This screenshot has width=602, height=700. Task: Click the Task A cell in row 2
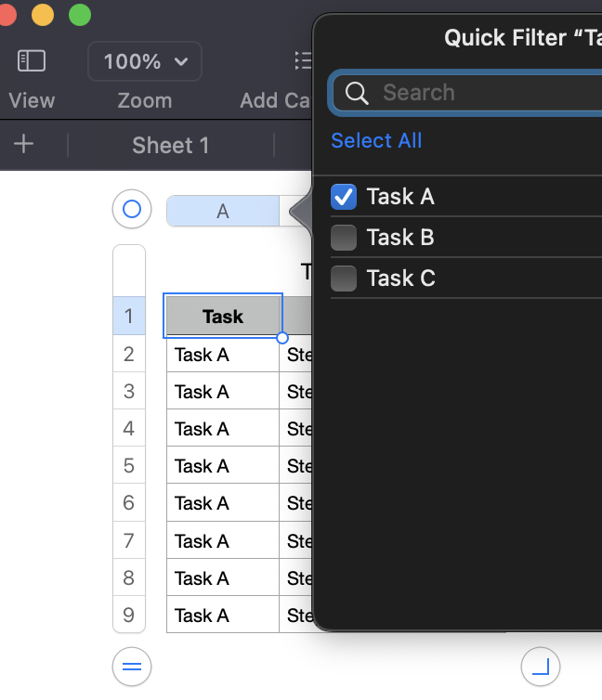tap(223, 355)
